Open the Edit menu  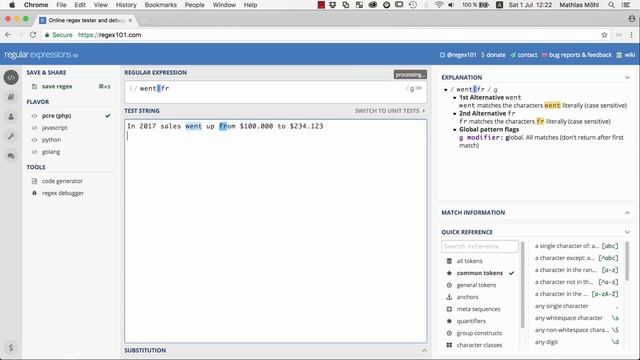click(x=80, y=5)
